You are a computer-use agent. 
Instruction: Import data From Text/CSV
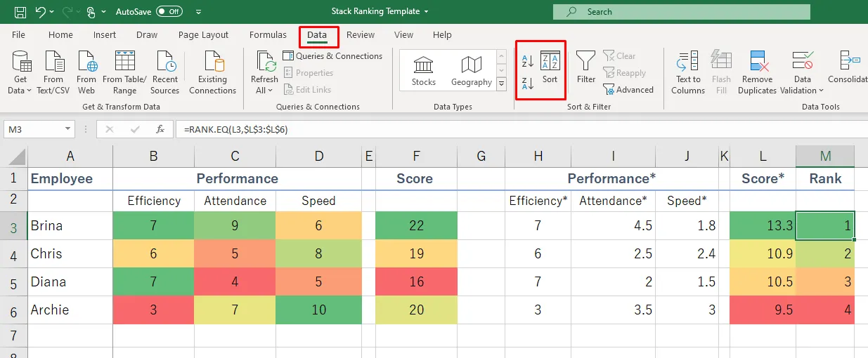pyautogui.click(x=53, y=72)
